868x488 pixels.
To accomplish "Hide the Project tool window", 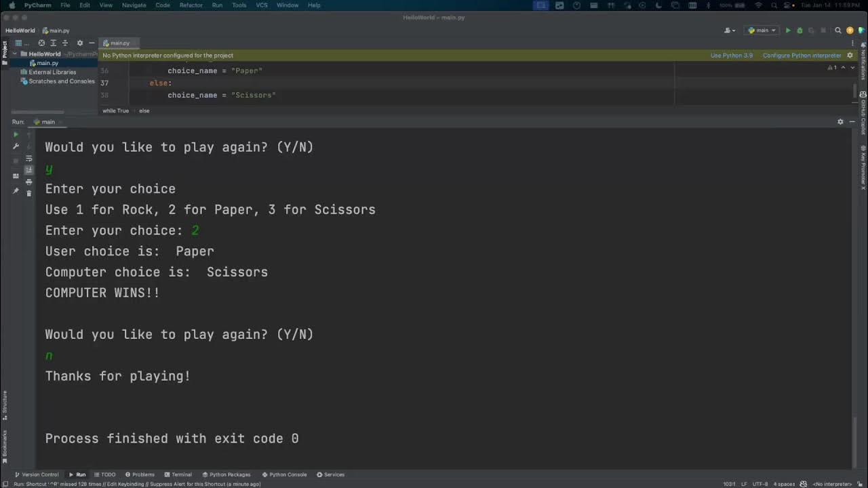I will tap(92, 43).
